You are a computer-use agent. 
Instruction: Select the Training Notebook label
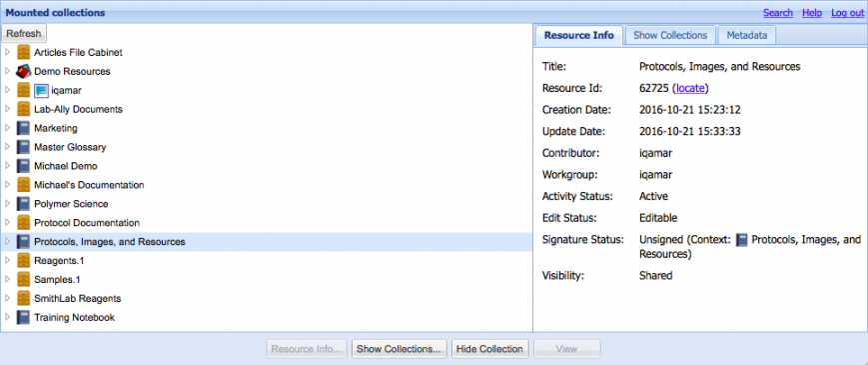point(74,317)
